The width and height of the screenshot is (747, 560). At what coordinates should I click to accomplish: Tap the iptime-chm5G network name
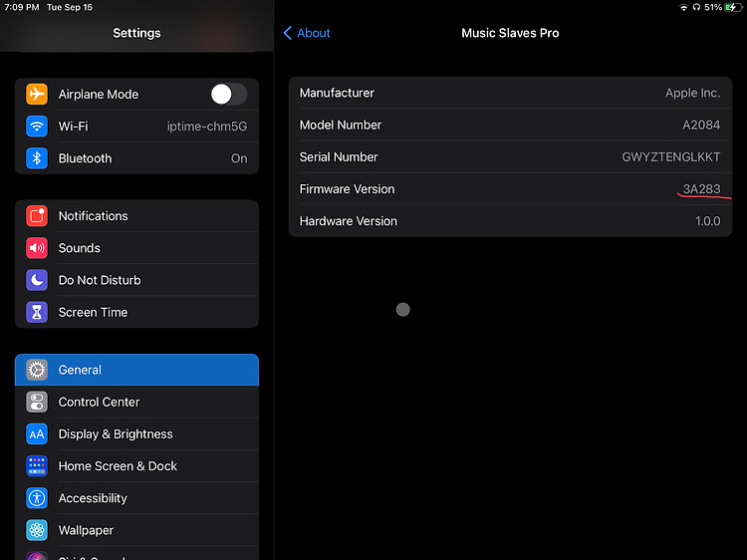tap(207, 127)
